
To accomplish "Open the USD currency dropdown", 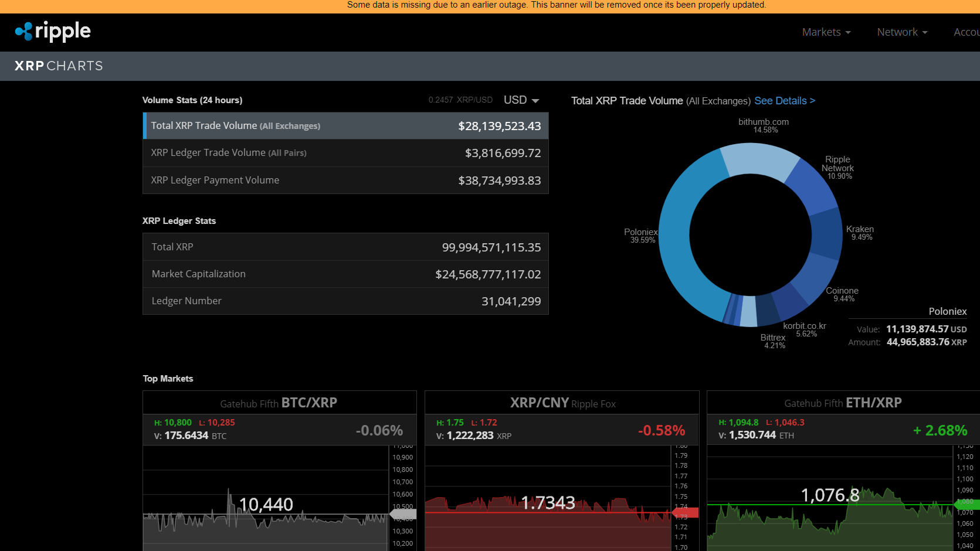I will [x=521, y=100].
